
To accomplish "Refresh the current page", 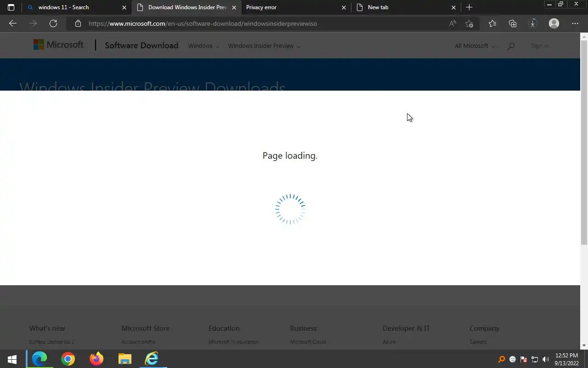I will tap(53, 23).
